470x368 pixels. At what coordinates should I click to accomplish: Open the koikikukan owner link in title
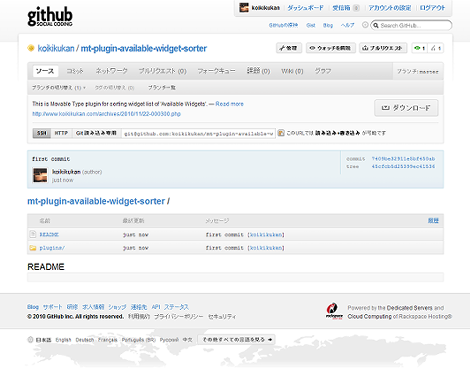[56, 49]
